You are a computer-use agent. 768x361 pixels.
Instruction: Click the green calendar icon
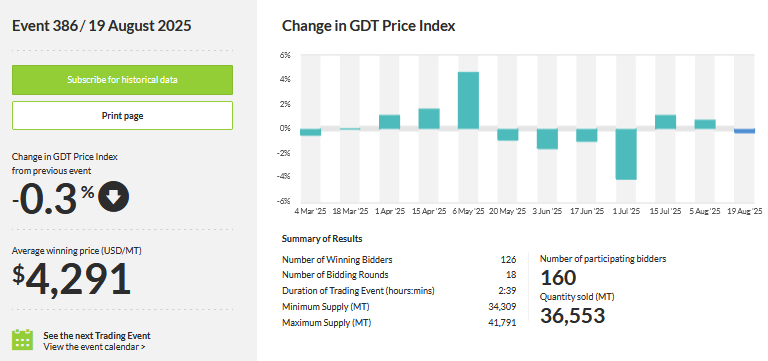(23, 339)
